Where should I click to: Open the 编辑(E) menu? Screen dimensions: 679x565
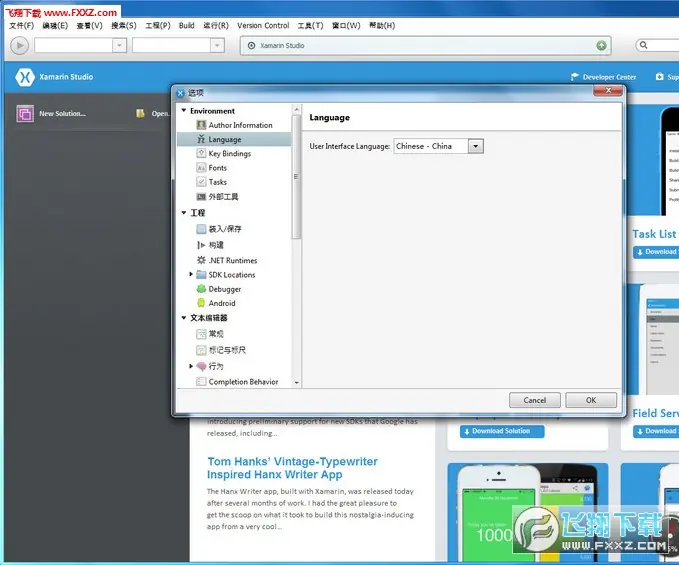pyautogui.click(x=55, y=26)
